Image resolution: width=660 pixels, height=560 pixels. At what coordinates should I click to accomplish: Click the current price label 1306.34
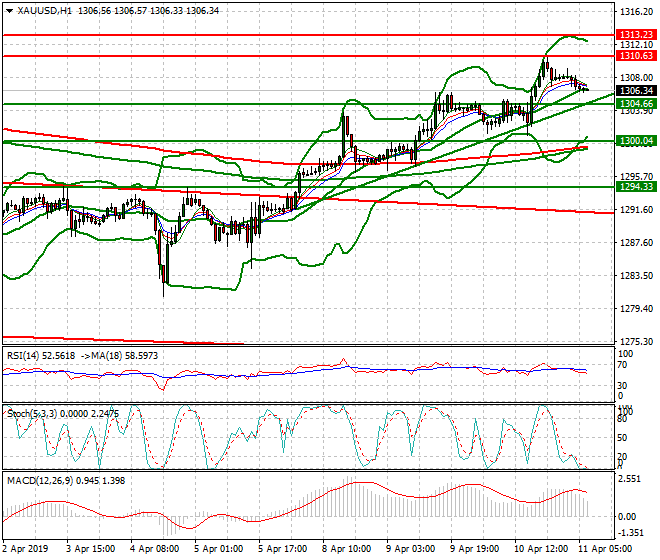pyautogui.click(x=636, y=91)
